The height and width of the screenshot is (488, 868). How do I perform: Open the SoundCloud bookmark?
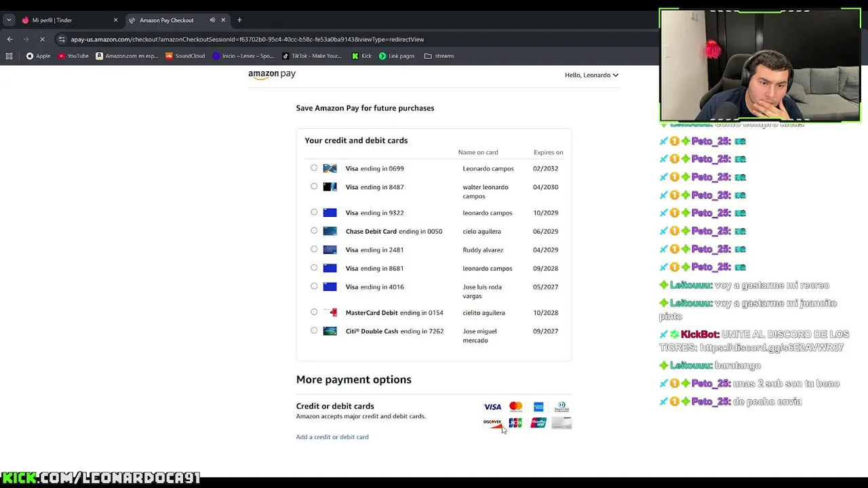185,56
